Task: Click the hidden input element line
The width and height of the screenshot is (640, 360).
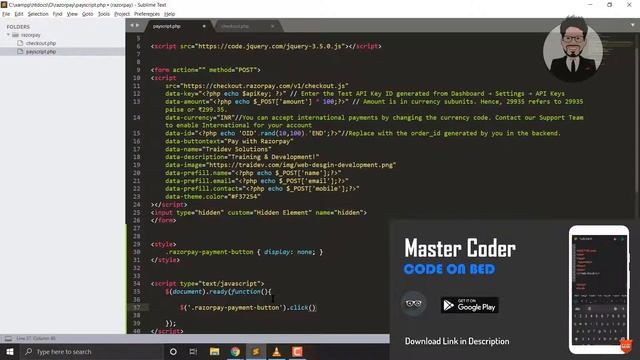Action: coord(258,212)
